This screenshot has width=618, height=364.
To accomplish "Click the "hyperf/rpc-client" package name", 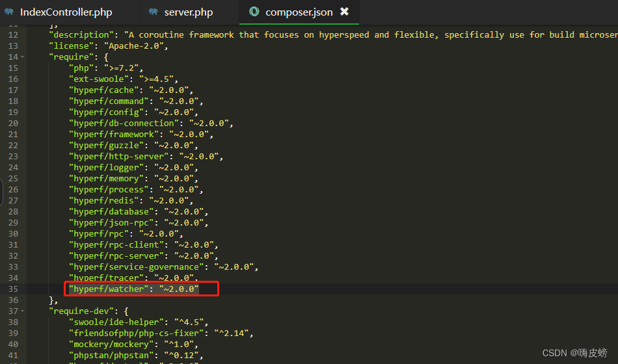I will 116,244.
